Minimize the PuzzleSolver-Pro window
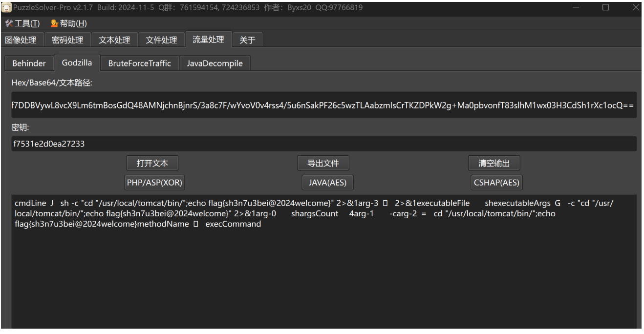 click(x=576, y=7)
